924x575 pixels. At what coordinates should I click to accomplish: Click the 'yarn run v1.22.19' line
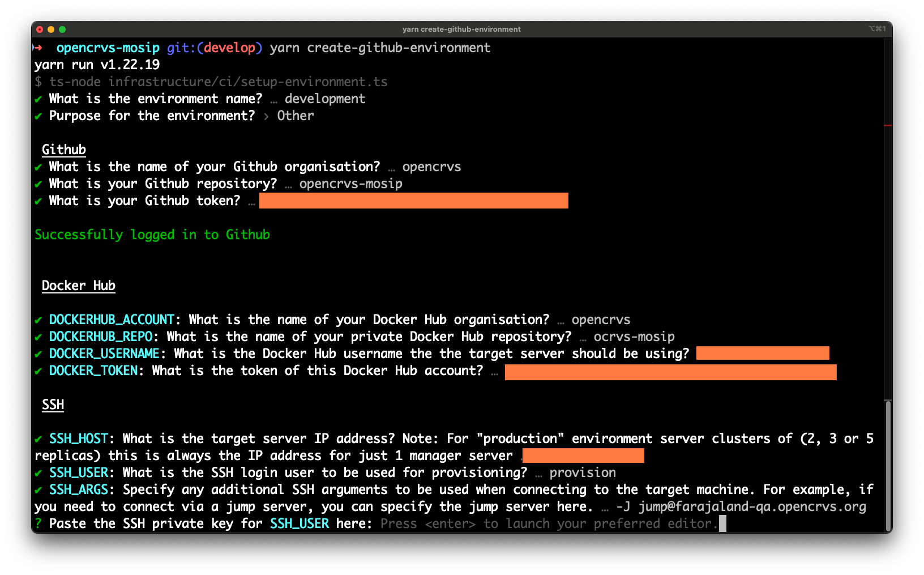click(x=97, y=65)
